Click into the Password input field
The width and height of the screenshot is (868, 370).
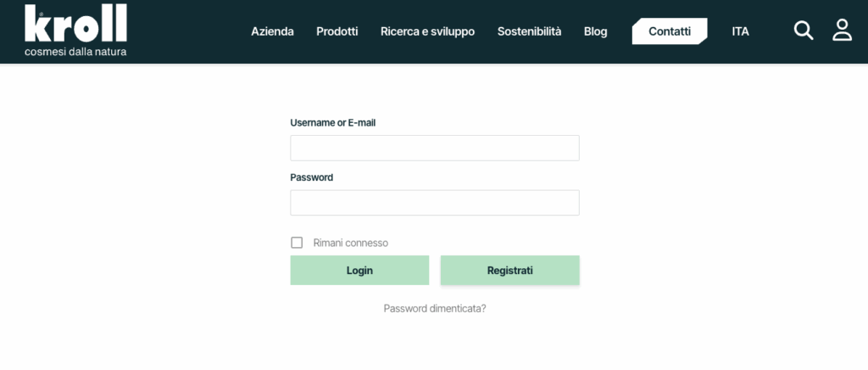(434, 203)
